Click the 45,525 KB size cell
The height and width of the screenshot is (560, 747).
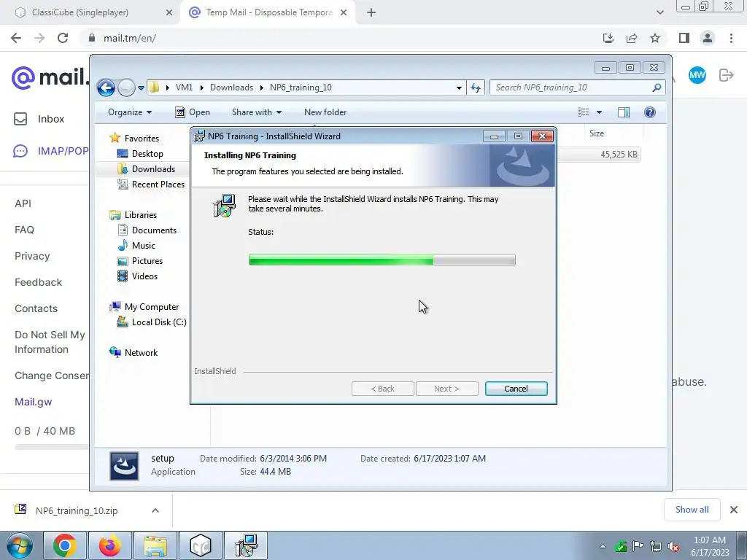click(x=619, y=155)
